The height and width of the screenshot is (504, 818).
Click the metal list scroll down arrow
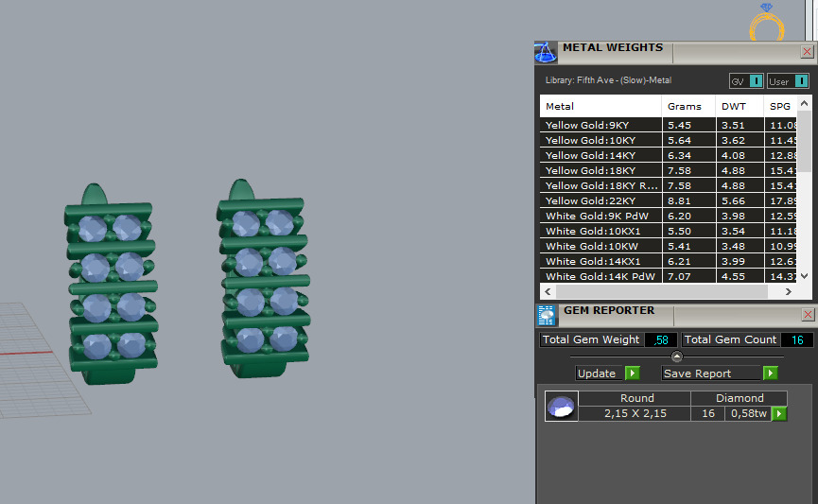[x=805, y=276]
